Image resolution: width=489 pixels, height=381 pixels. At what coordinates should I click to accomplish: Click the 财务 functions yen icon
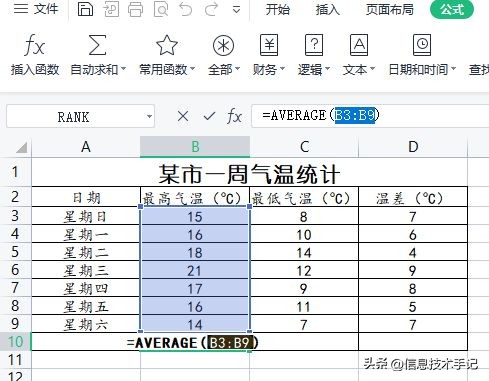coord(269,45)
